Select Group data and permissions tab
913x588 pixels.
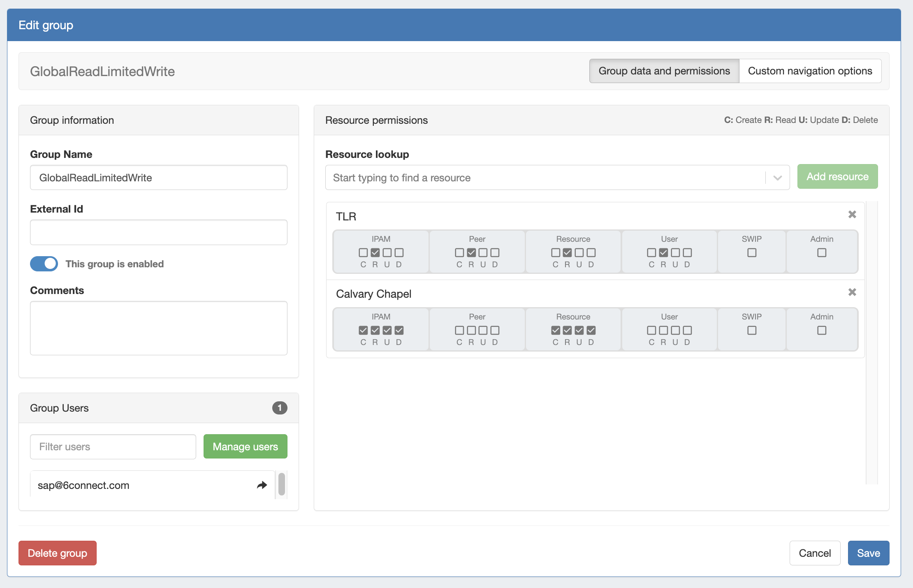pyautogui.click(x=664, y=71)
